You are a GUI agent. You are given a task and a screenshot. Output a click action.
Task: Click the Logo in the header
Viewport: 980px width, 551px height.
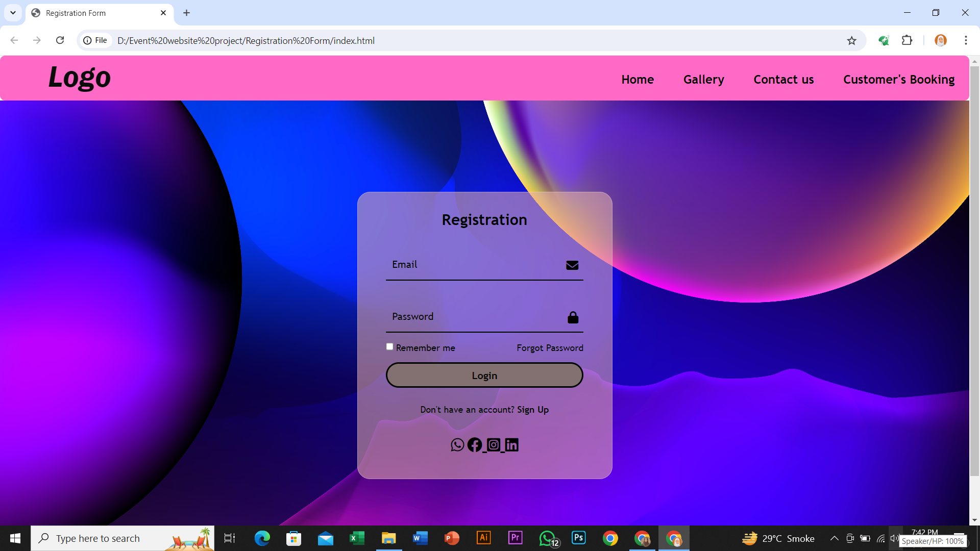[80, 78]
